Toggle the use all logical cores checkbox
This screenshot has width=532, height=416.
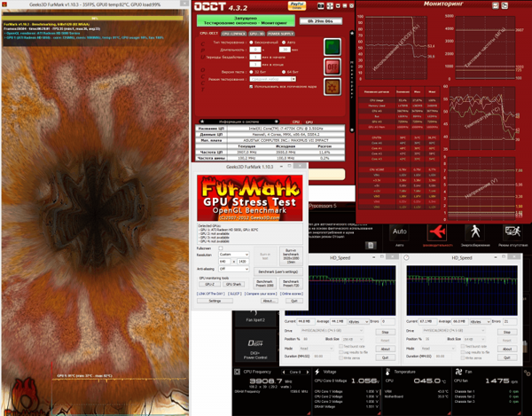(251, 87)
